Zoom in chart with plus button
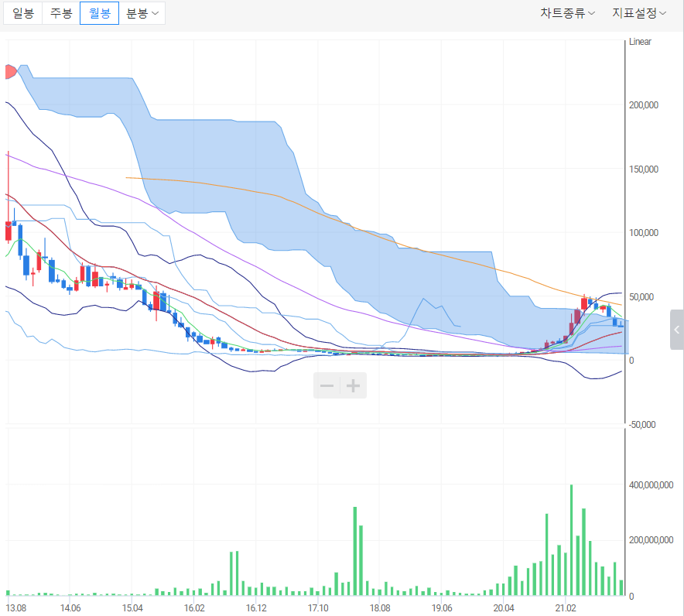The image size is (684, 616). (x=354, y=385)
